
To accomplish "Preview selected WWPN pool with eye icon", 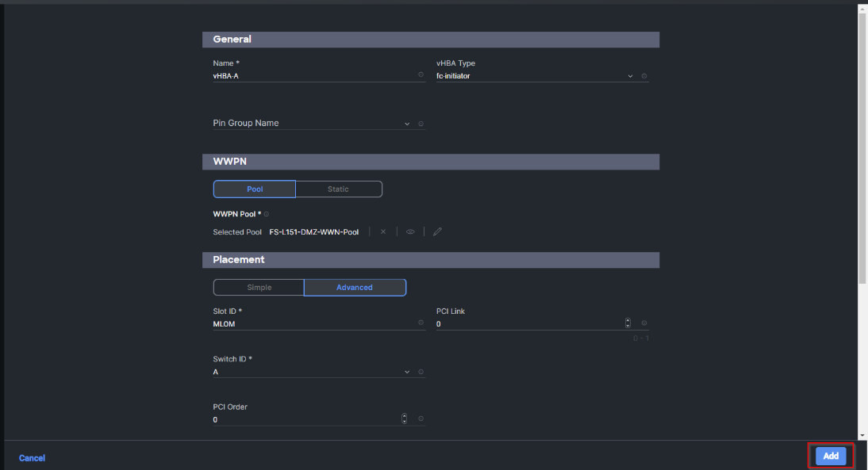I will (410, 231).
